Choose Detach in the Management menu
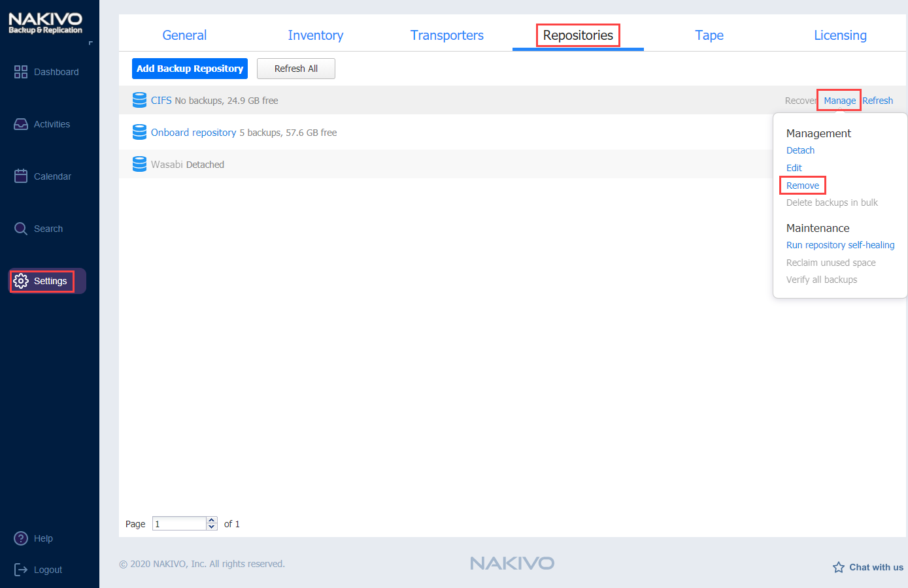908x588 pixels. point(800,150)
